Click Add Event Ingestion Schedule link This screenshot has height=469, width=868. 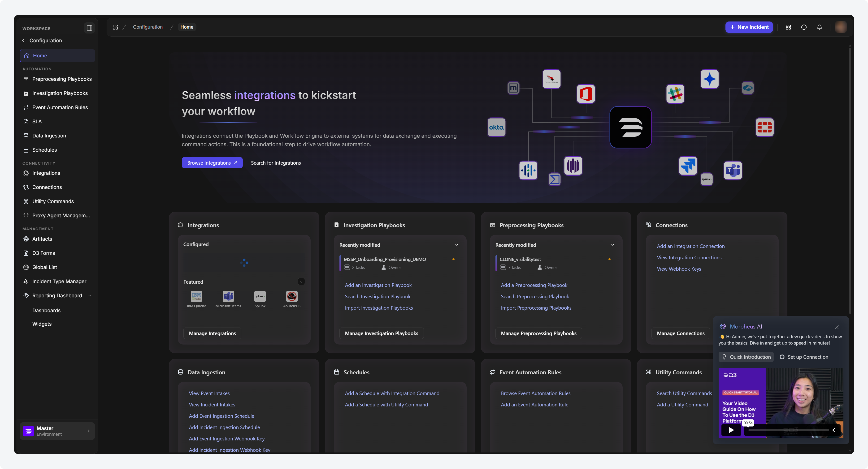click(221, 416)
